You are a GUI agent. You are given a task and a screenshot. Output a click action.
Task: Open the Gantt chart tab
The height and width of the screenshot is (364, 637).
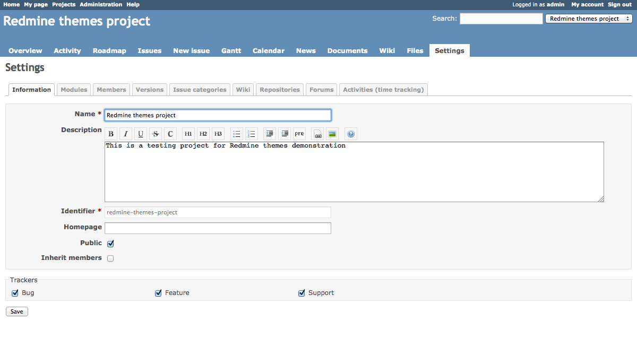[231, 51]
